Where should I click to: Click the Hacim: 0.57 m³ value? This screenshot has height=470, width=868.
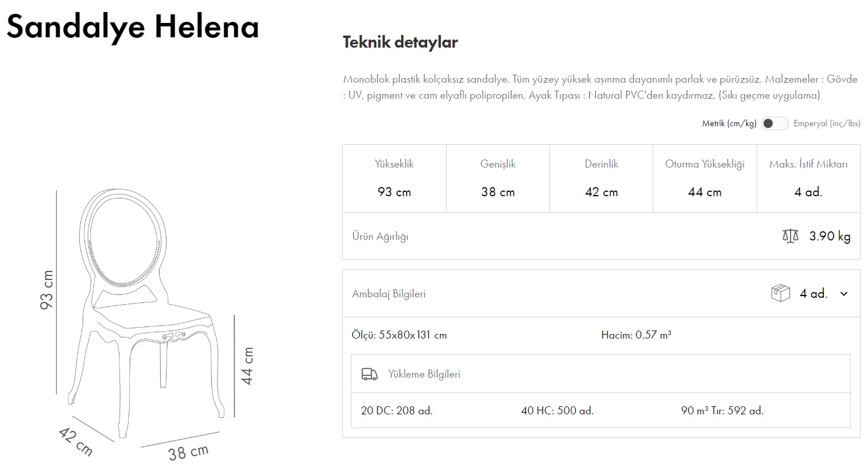(638, 334)
